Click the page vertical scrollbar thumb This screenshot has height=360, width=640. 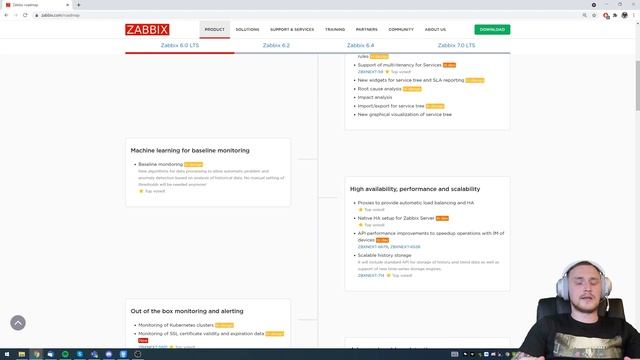point(638,85)
